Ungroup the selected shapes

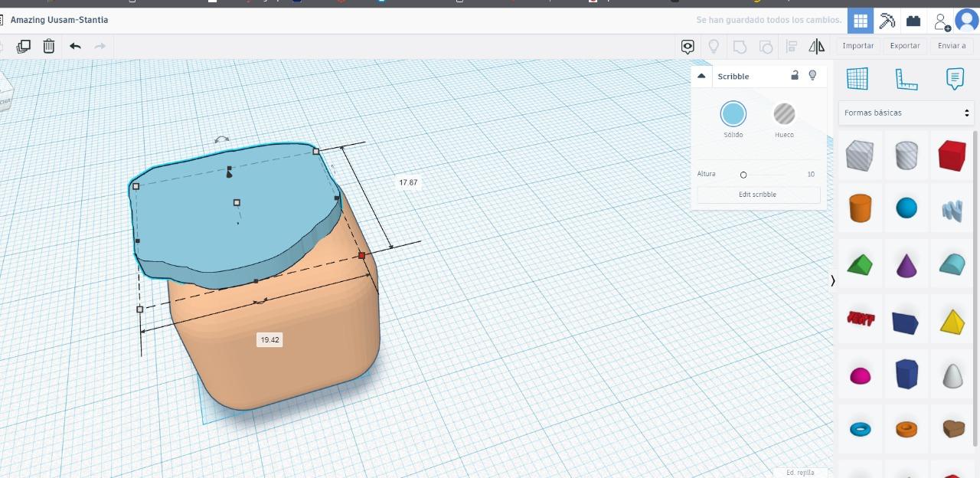(x=766, y=47)
